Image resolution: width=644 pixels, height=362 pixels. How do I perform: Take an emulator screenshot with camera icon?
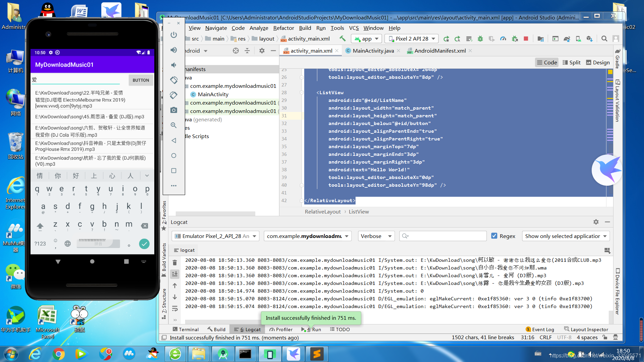point(173,110)
